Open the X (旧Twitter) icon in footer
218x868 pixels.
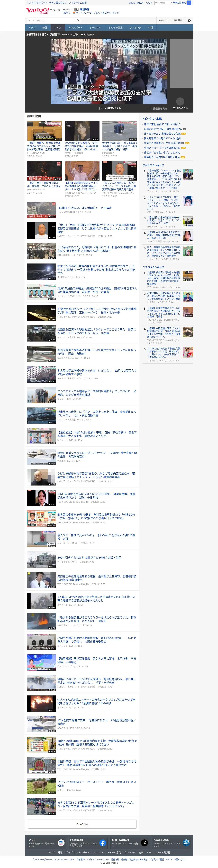[144, 843]
